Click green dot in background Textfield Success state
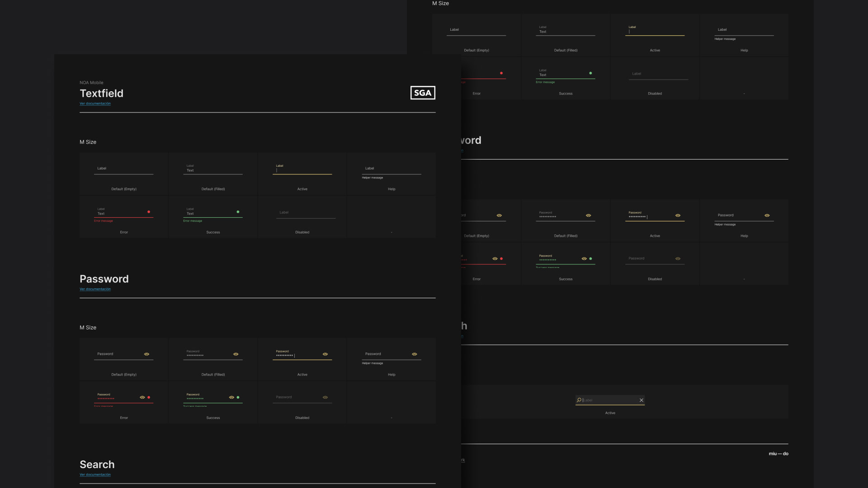The image size is (868, 488). click(590, 73)
